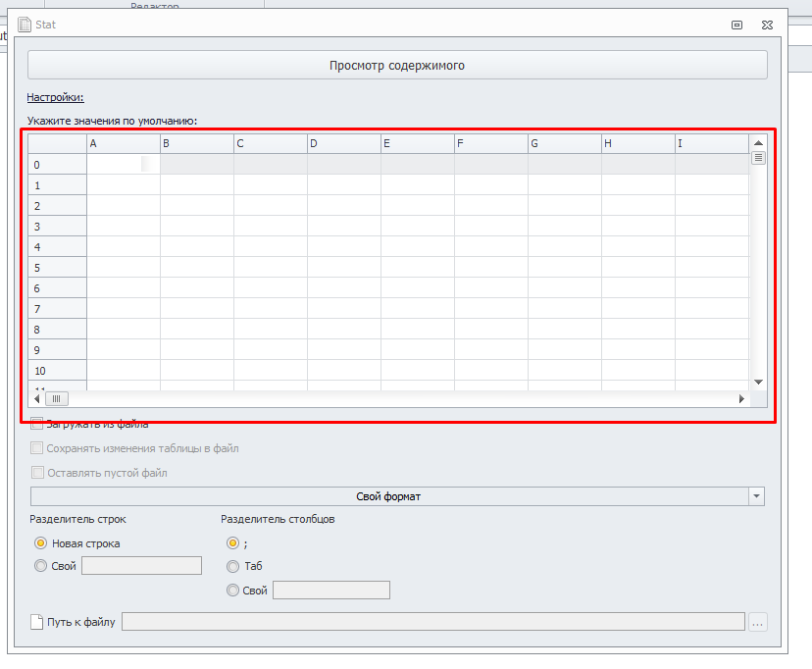Select column header D
Screen dimensions: 812x669
(x=344, y=143)
